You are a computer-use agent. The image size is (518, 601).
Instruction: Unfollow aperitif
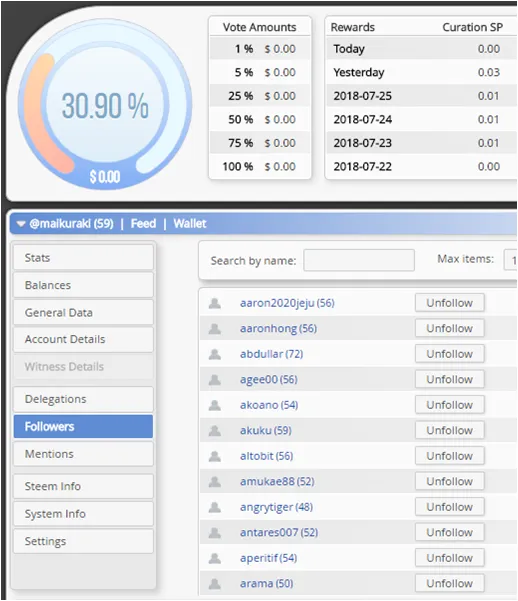tap(449, 558)
